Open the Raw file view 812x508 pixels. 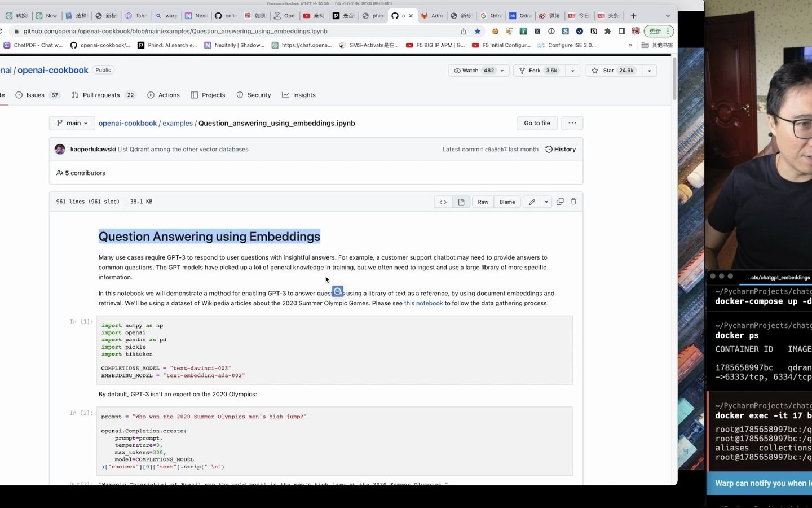[483, 202]
